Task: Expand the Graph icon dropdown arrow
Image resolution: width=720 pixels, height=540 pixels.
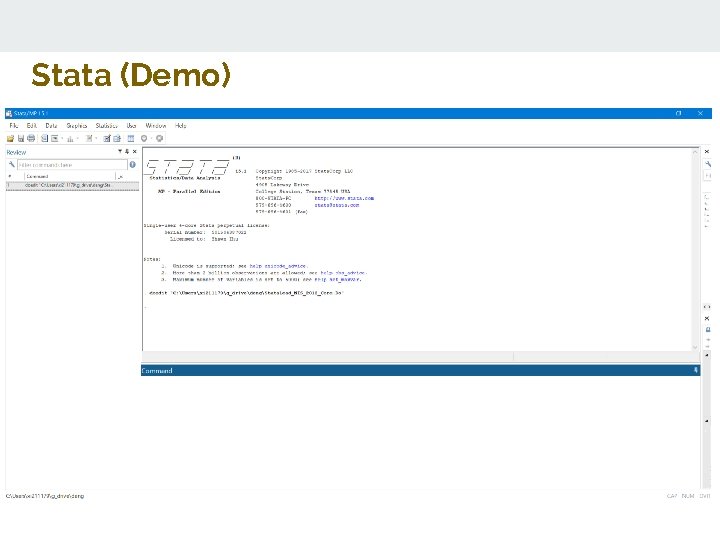Action: pos(78,139)
